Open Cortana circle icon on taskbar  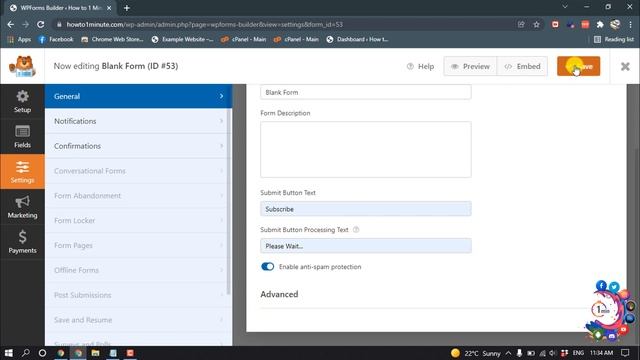tap(42, 353)
